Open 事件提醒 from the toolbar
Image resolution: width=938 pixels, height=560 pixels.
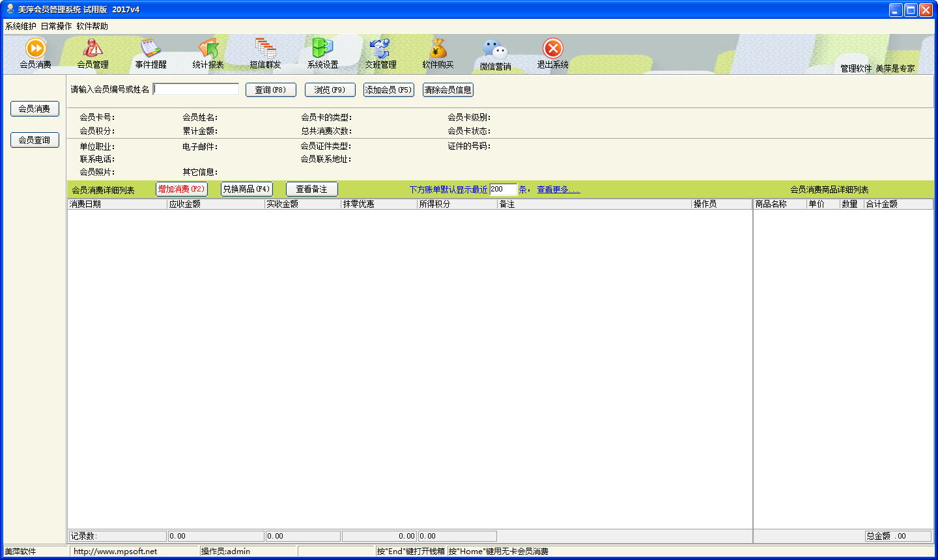tap(150, 53)
